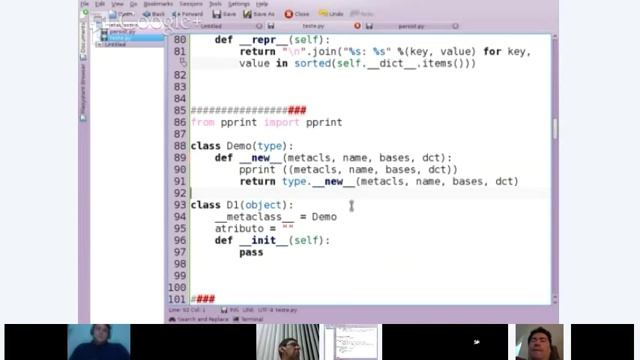Click line number 93 in the gutter

180,205
